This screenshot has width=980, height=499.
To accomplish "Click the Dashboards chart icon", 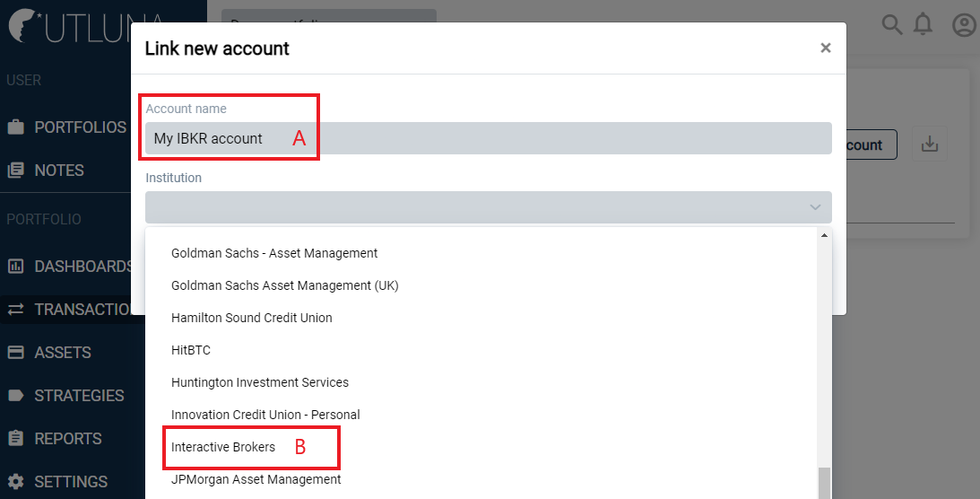I will pos(15,267).
